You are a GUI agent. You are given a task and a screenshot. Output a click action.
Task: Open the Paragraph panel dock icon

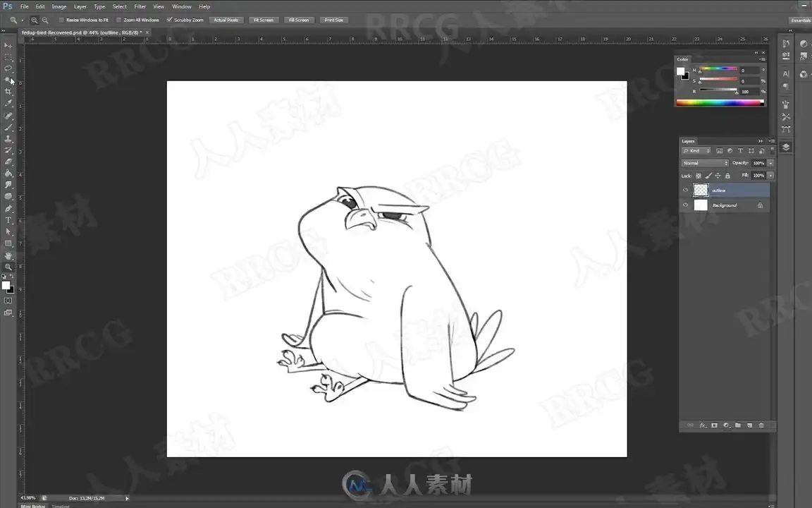[786, 86]
